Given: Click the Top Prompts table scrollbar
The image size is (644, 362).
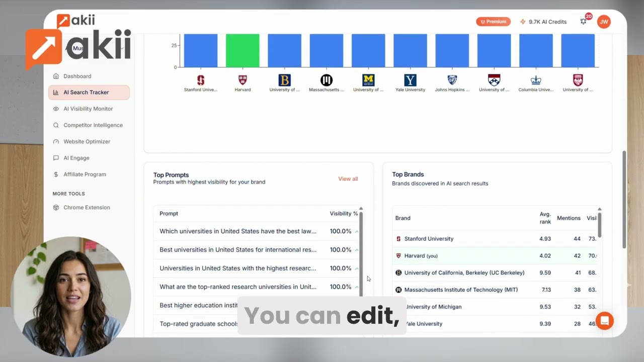Looking at the screenshot, I should 361,254.
